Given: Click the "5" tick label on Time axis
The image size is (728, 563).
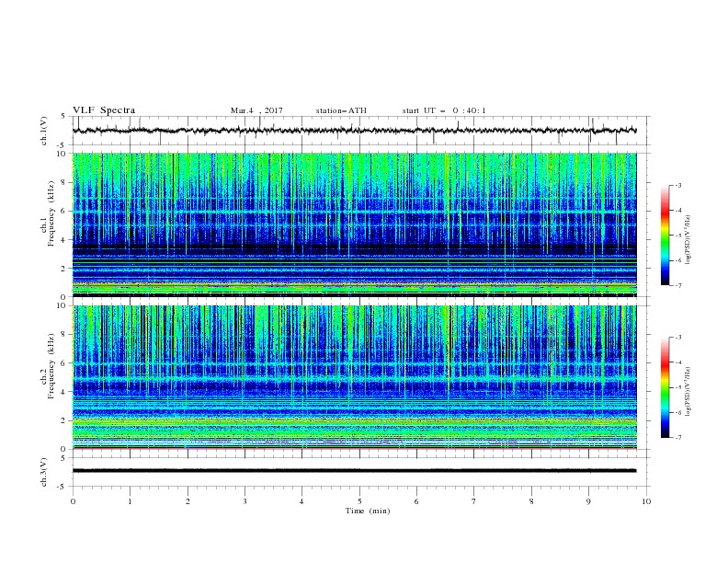Looking at the screenshot, I should pos(359,501).
